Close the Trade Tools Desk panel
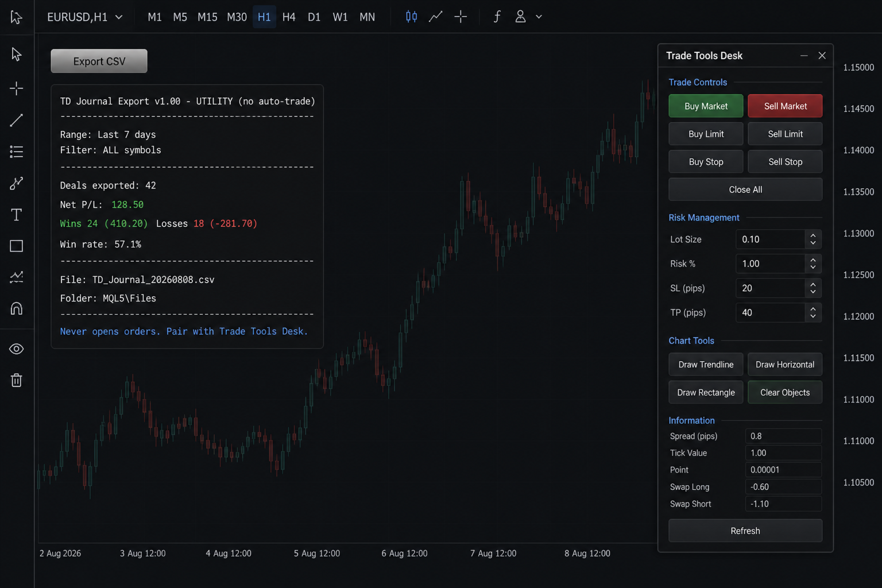Image resolution: width=882 pixels, height=588 pixels. click(822, 56)
